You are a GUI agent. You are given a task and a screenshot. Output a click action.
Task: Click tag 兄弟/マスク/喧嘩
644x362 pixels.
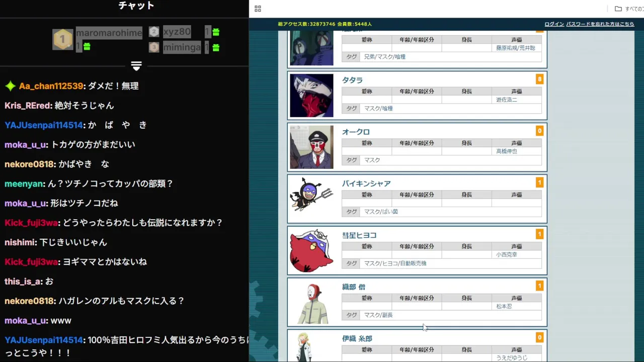click(384, 57)
